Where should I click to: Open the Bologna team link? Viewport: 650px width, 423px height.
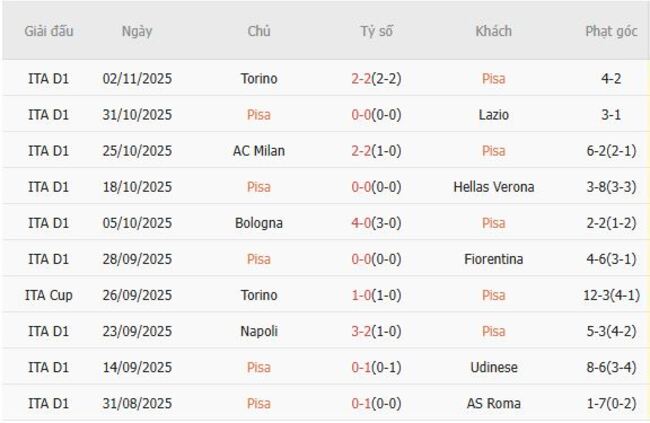pyautogui.click(x=259, y=223)
